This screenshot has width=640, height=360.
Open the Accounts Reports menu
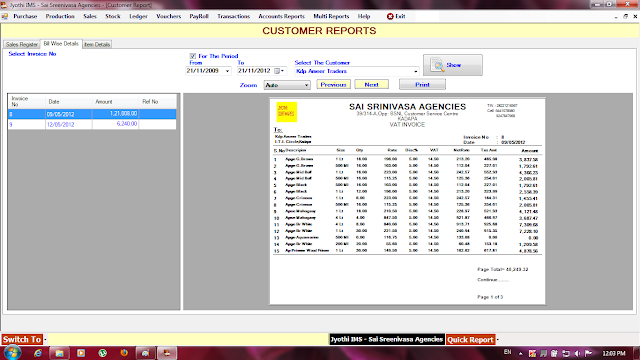pos(281,16)
